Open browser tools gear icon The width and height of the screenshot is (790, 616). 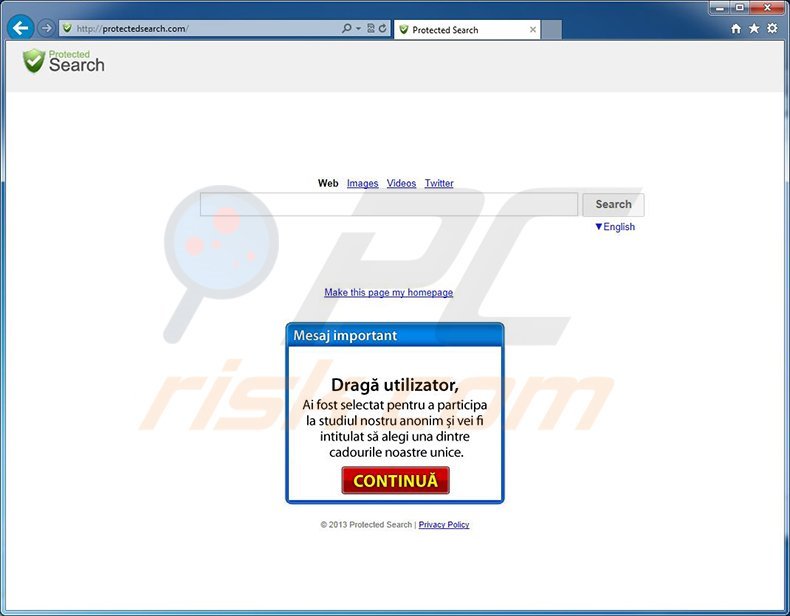click(x=772, y=29)
